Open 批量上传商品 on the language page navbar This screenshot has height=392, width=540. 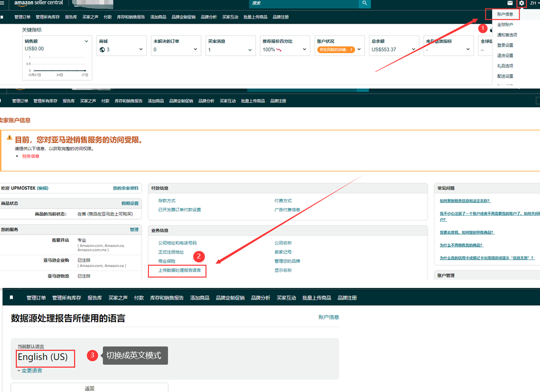317,298
